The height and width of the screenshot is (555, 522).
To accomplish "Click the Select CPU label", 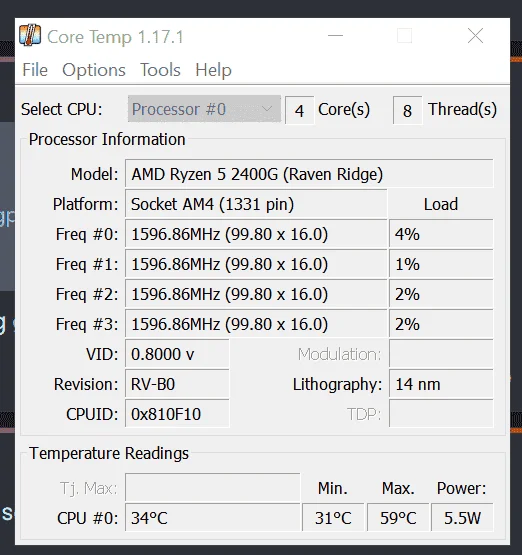I will [62, 109].
